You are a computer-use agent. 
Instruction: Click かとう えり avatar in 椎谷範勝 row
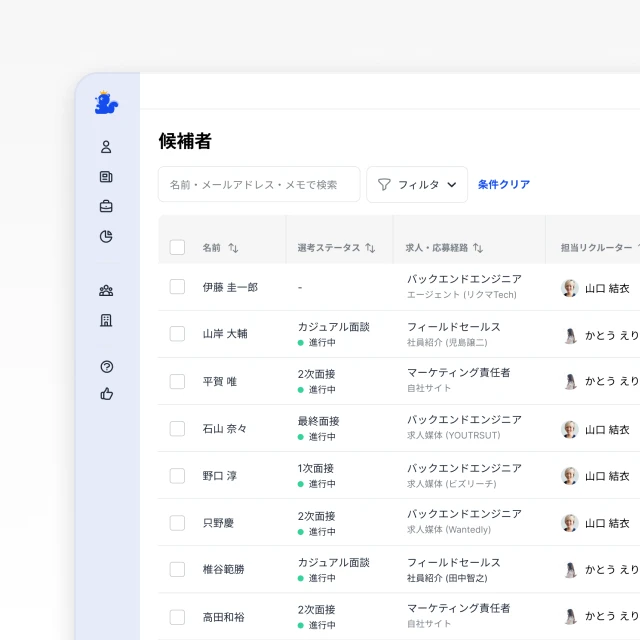click(570, 570)
